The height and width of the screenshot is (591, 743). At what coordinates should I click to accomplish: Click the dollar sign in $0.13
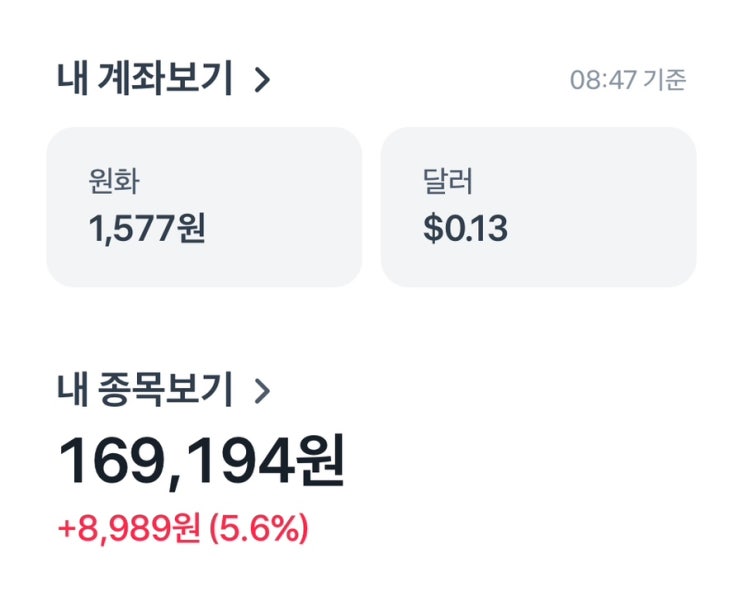pyautogui.click(x=431, y=230)
